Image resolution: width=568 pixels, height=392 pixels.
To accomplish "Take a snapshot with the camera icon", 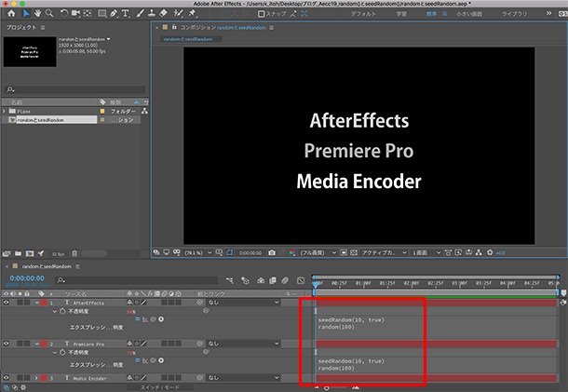I will click(272, 252).
